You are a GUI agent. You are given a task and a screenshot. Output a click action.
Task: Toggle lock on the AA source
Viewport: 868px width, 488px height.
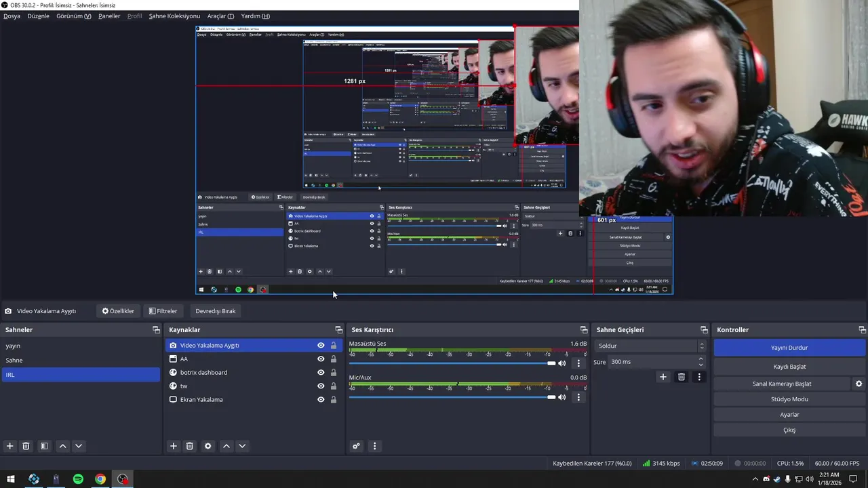point(334,359)
